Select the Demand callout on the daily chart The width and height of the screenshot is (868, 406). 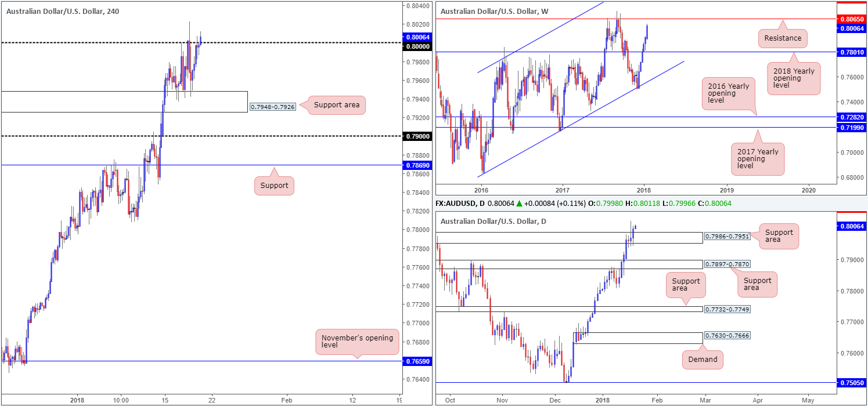click(x=704, y=360)
